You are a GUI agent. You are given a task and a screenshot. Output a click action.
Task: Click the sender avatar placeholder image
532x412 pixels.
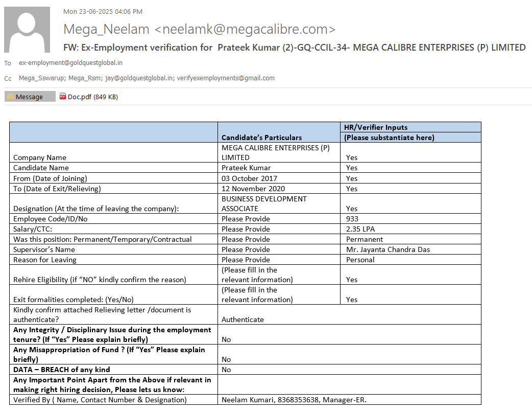[27, 30]
